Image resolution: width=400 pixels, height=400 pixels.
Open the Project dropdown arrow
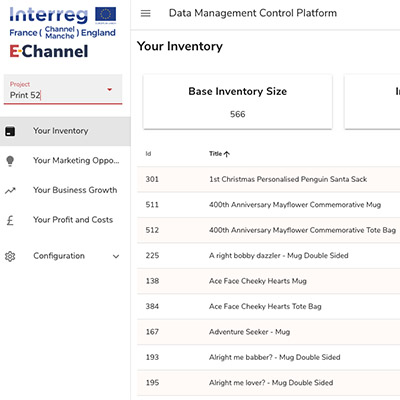click(109, 90)
